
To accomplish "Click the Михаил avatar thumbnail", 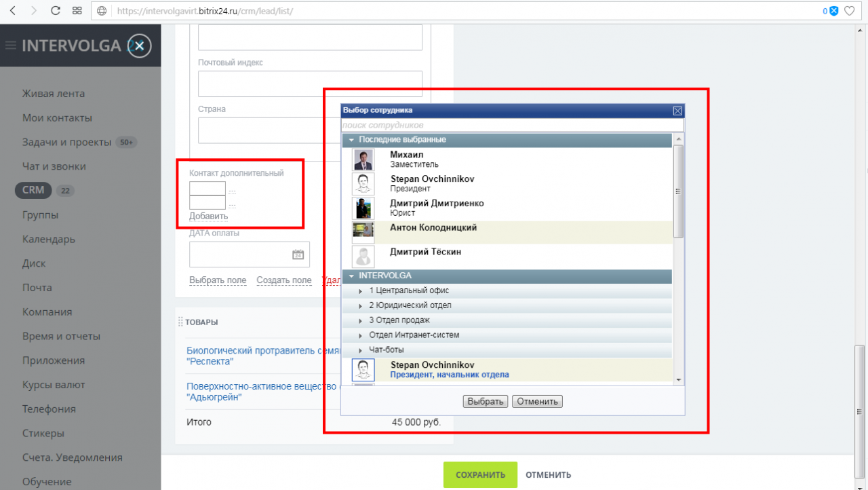I will [363, 159].
